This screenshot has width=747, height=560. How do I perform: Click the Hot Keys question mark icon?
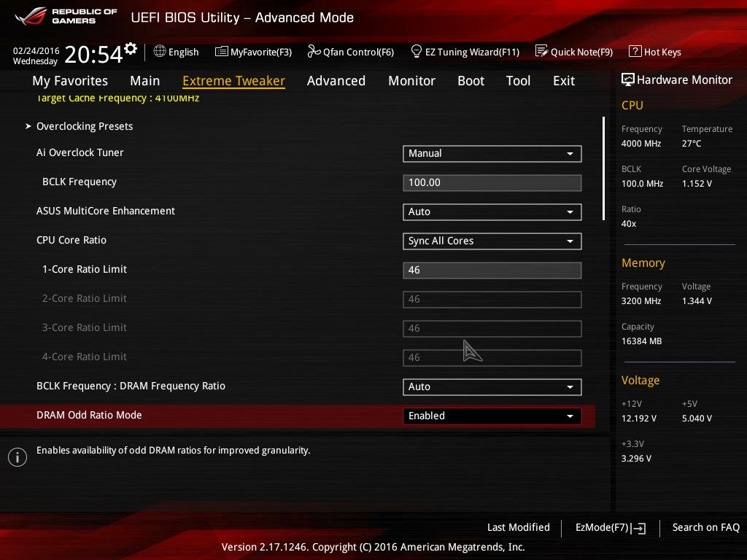click(x=635, y=51)
